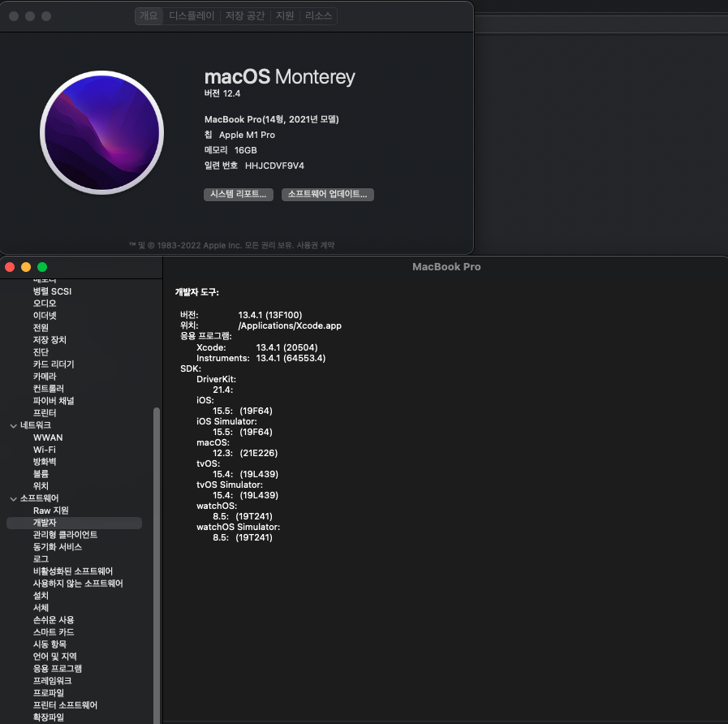Click the version value 13.4.1 (13F100)
The width and height of the screenshot is (728, 724).
[270, 315]
